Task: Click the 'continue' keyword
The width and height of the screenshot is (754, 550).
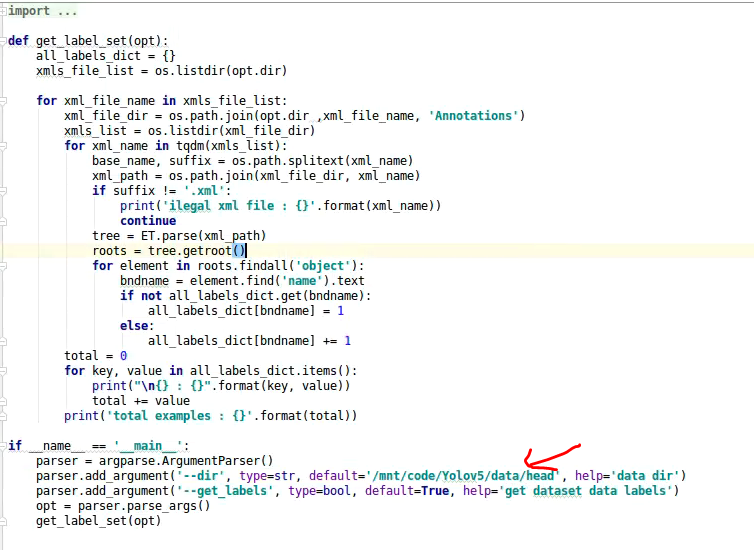Action: tap(148, 221)
